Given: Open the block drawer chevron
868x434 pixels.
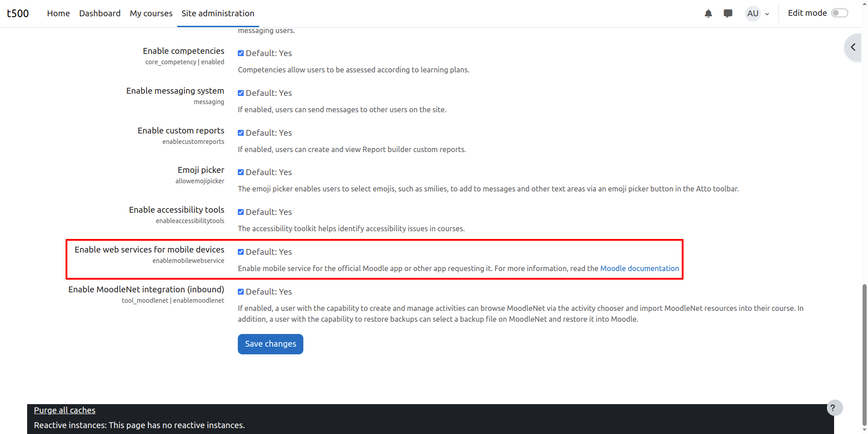Looking at the screenshot, I should 853,47.
